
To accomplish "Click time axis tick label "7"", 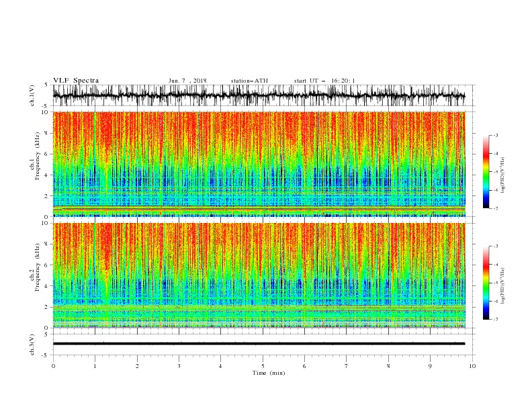I will pos(347,366).
